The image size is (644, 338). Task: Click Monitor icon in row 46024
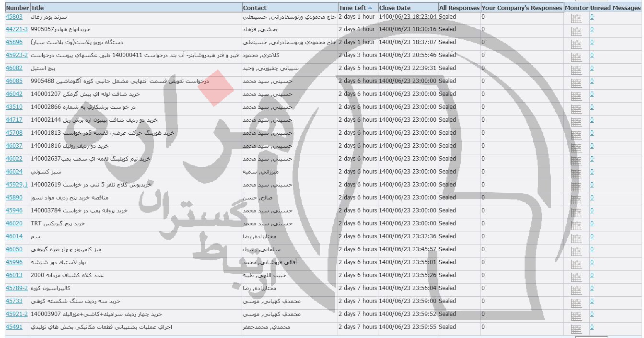click(x=576, y=174)
